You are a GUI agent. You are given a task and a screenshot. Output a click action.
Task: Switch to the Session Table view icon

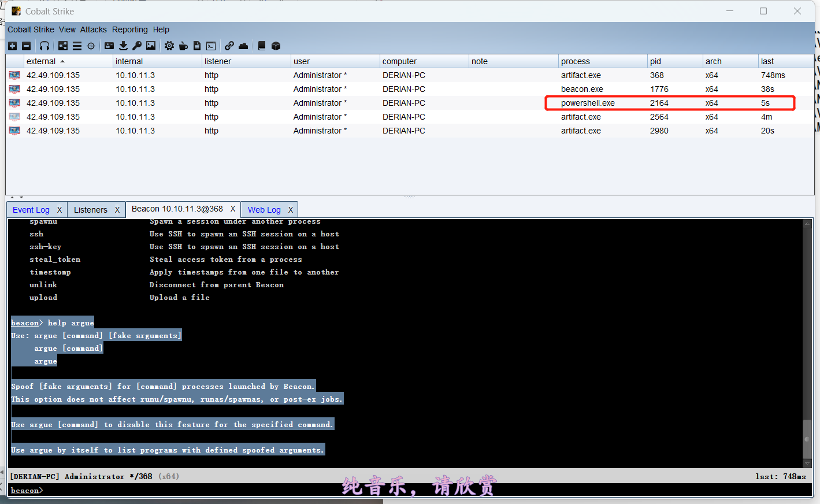(x=77, y=46)
